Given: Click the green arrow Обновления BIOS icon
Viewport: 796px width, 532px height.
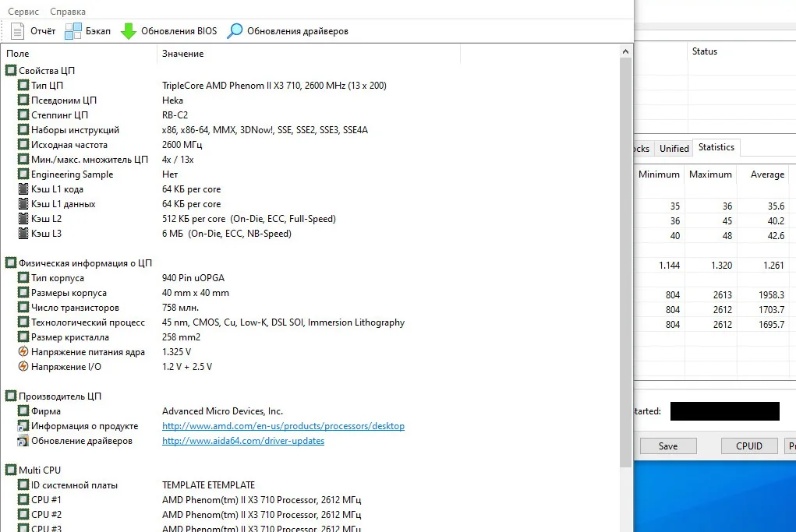Looking at the screenshot, I should point(129,31).
